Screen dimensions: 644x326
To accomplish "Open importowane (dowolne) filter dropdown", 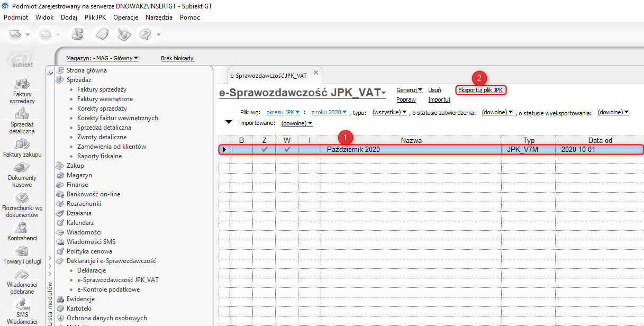I will pos(297,123).
